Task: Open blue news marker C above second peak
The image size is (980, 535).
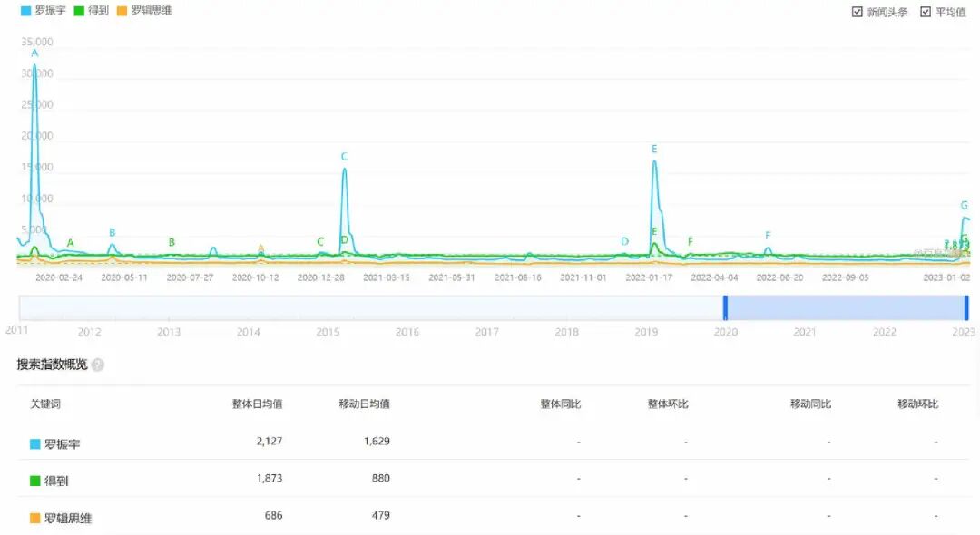Action: (344, 157)
